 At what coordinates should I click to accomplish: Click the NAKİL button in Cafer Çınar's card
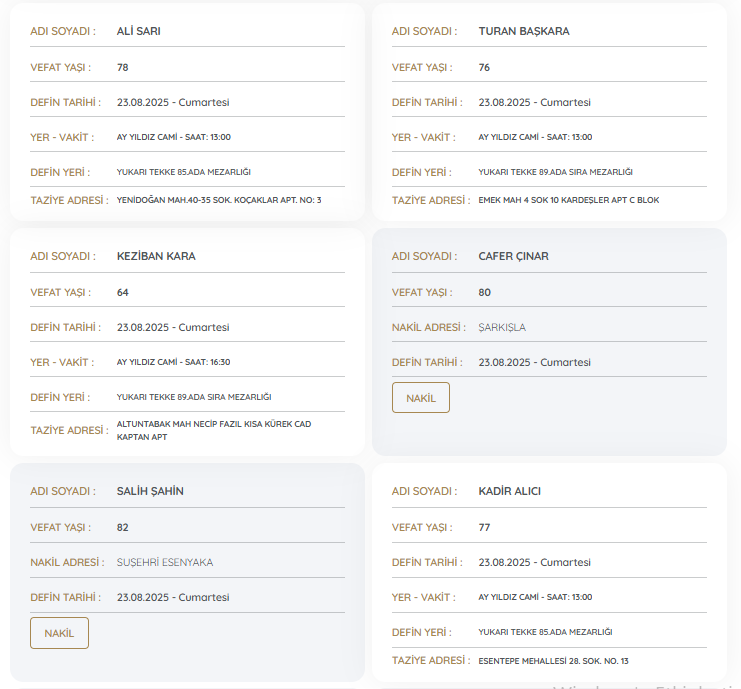pos(420,398)
